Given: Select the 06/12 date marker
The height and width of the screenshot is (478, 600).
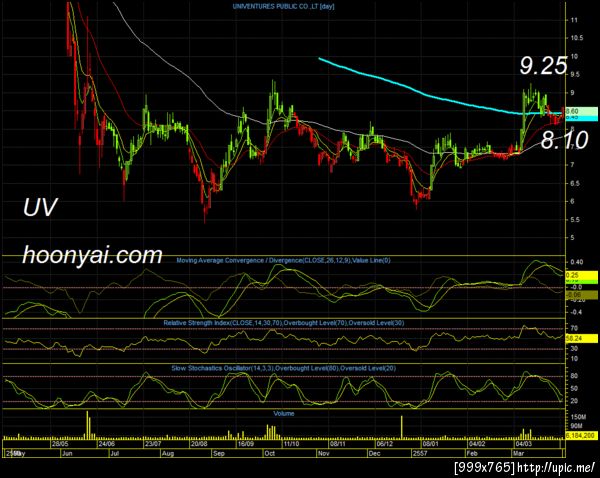Looking at the screenshot, I should click(x=385, y=444).
